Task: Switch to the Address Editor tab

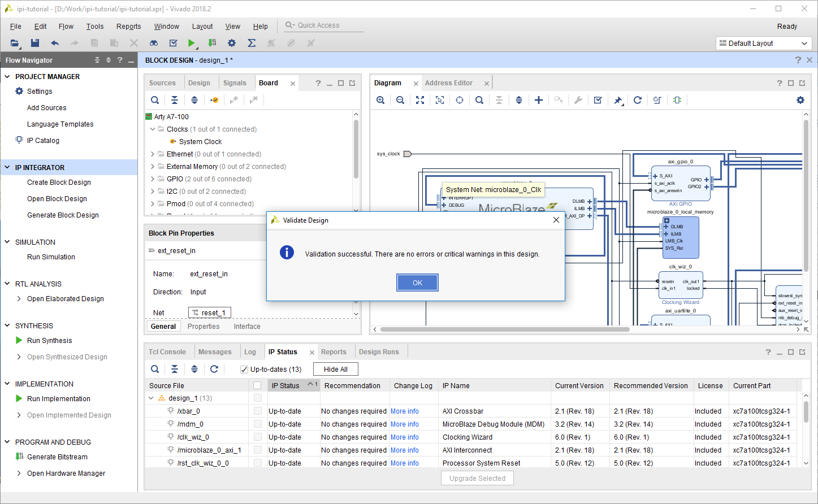Action: point(449,83)
